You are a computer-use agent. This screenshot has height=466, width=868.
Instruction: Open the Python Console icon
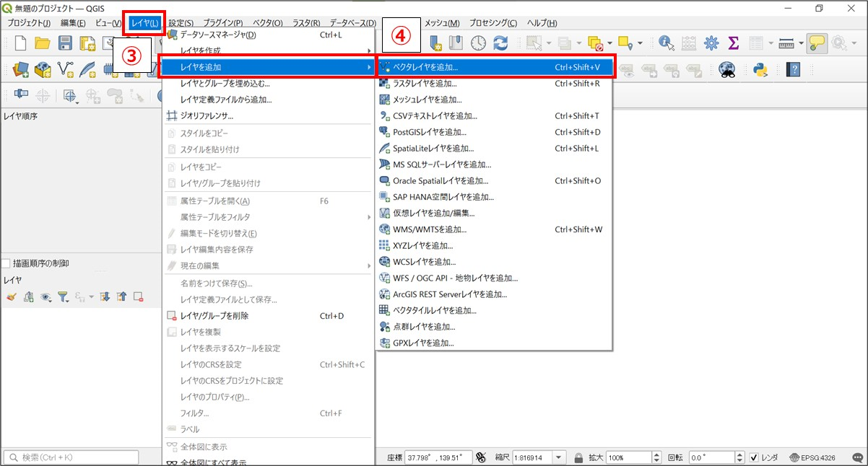coord(759,70)
